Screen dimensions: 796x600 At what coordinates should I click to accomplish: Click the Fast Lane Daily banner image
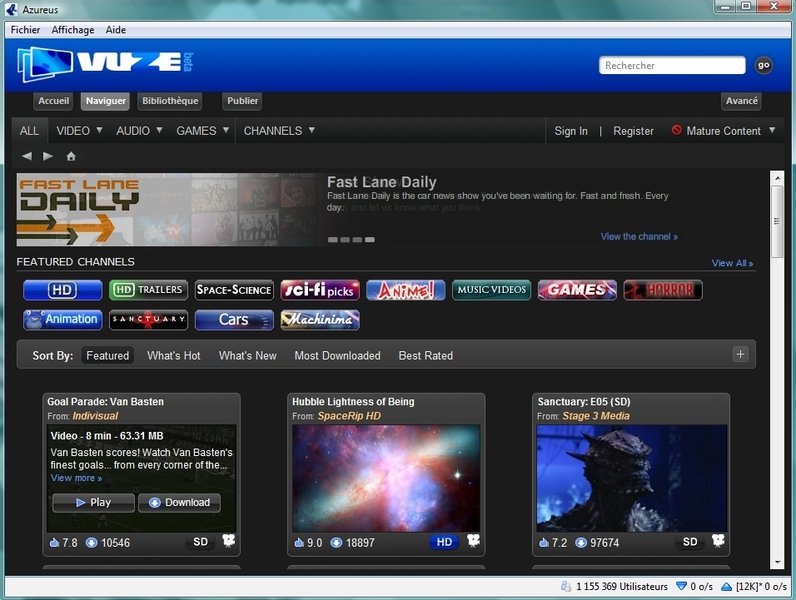170,210
